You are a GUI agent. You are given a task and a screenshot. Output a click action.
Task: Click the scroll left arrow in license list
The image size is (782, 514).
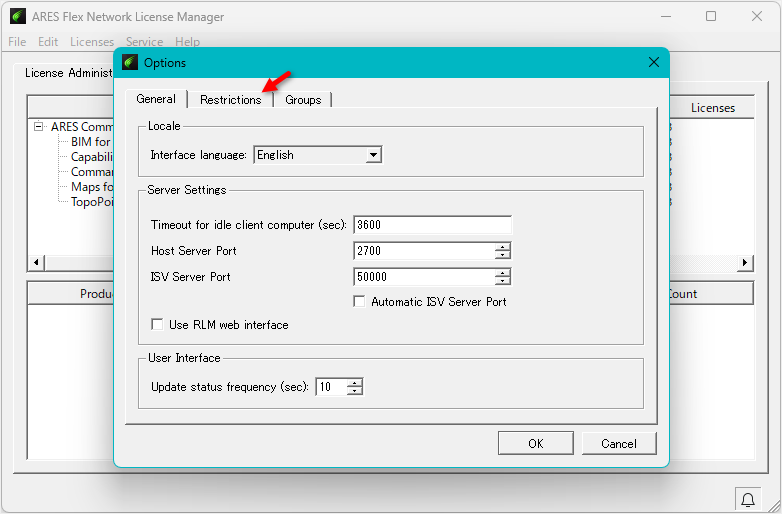(36, 262)
